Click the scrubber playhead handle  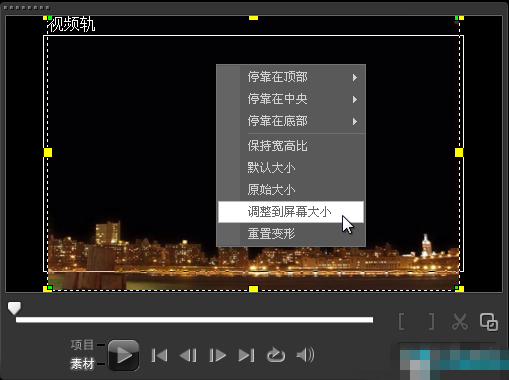(14, 308)
